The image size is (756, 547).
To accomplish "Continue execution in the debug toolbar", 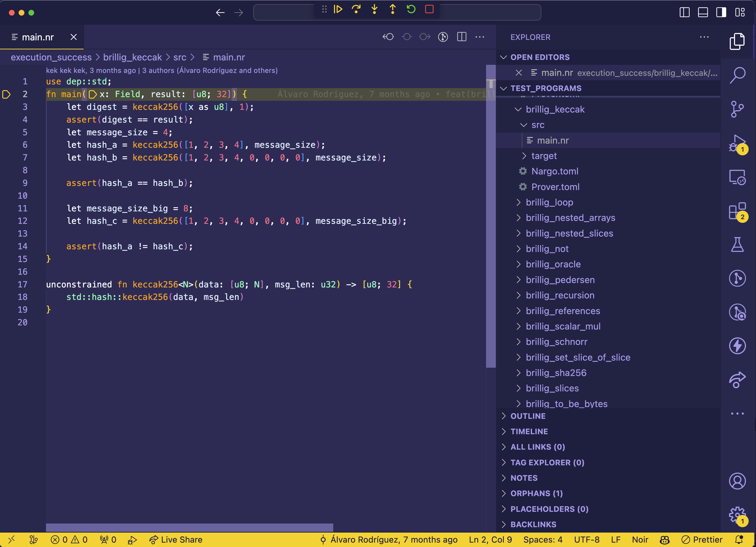I will tap(338, 9).
